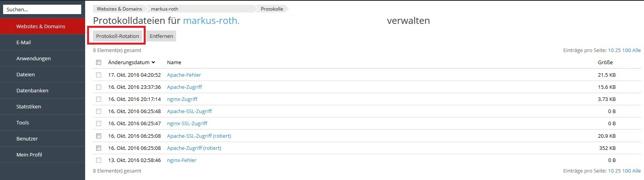This screenshot has width=644, height=180.
Task: Click the Protokoll-Rotation button
Action: coord(118,36)
